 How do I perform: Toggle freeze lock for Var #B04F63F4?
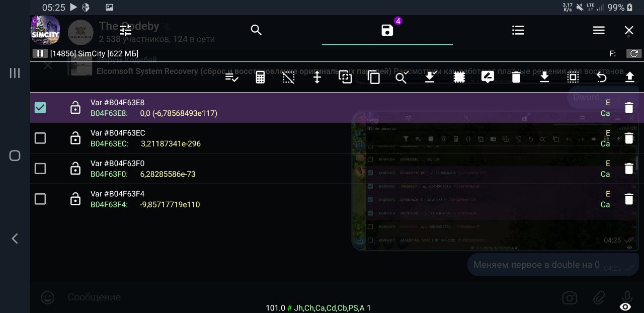tap(75, 199)
